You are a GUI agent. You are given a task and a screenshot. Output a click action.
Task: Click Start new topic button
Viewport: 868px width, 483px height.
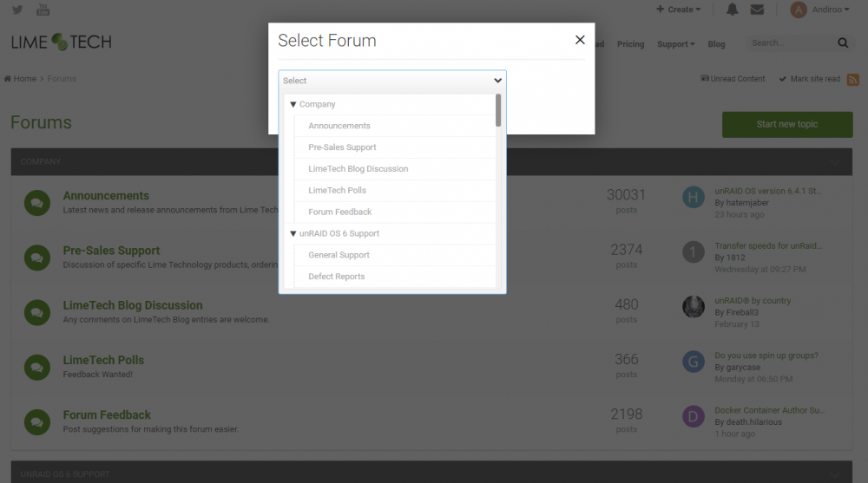[x=787, y=125]
